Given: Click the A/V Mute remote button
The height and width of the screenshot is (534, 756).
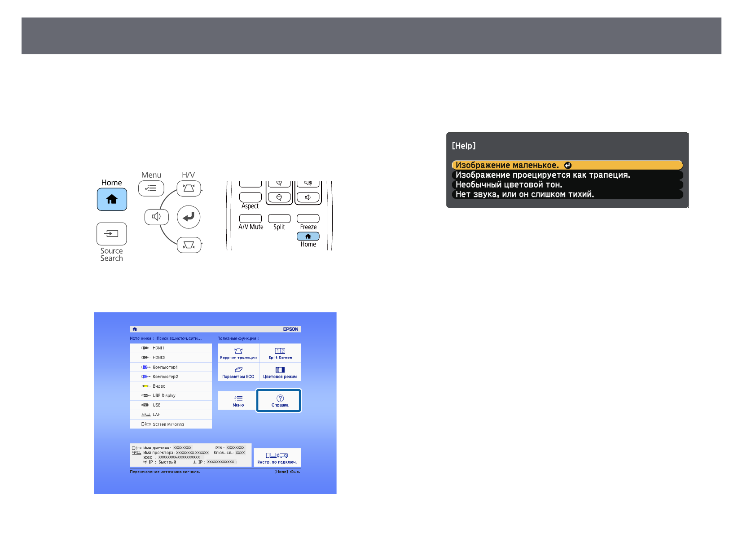Looking at the screenshot, I should point(250,219).
